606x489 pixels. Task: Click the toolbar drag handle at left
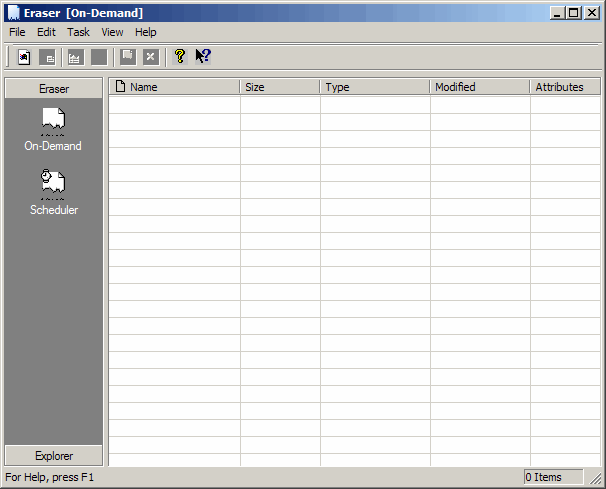tap(8, 57)
